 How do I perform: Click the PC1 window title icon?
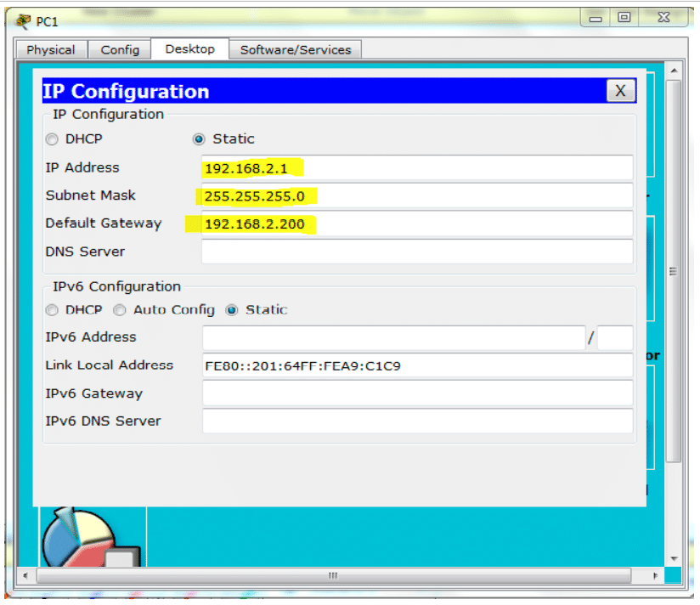point(22,21)
